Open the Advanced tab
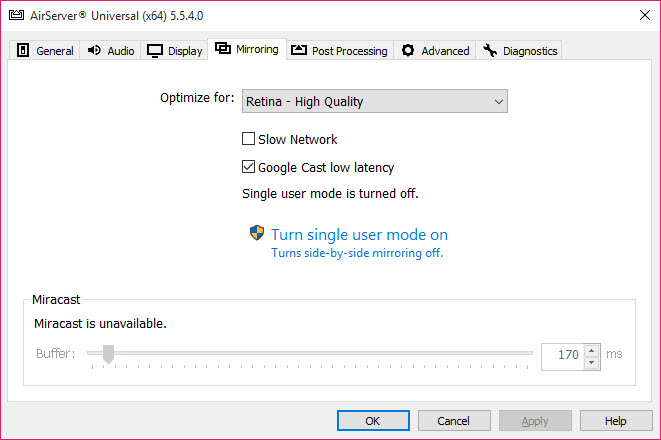The width and height of the screenshot is (661, 440). click(435, 51)
